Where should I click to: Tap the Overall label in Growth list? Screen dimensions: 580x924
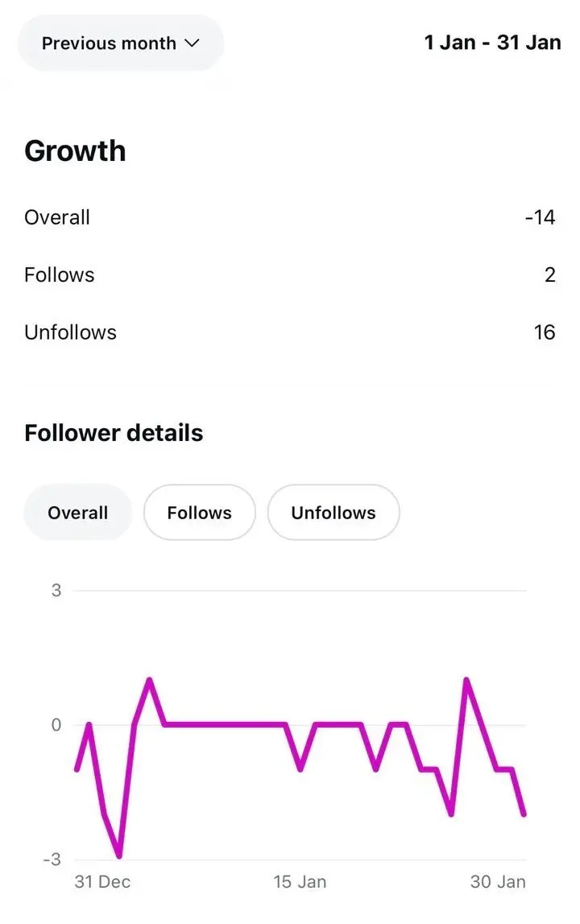57,217
